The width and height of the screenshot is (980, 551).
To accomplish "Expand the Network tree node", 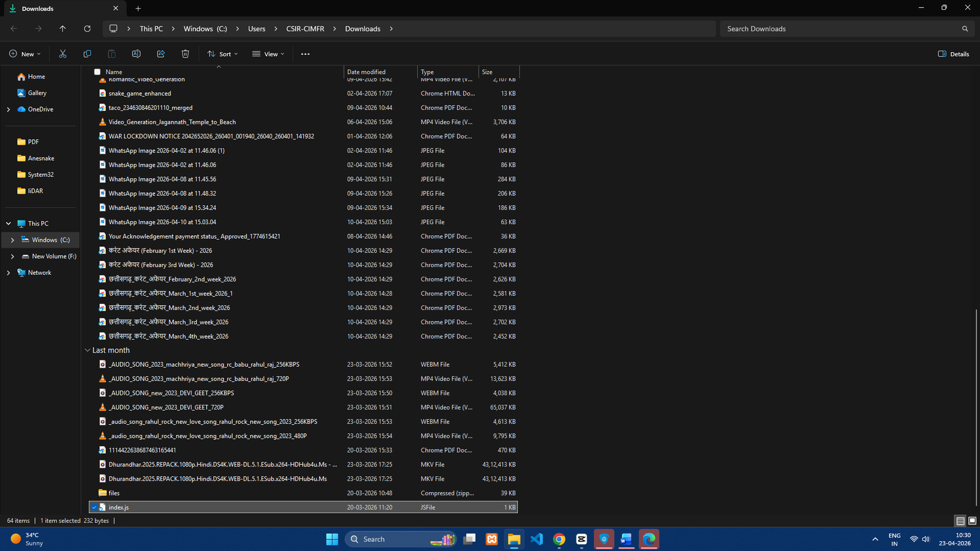I will (x=9, y=272).
